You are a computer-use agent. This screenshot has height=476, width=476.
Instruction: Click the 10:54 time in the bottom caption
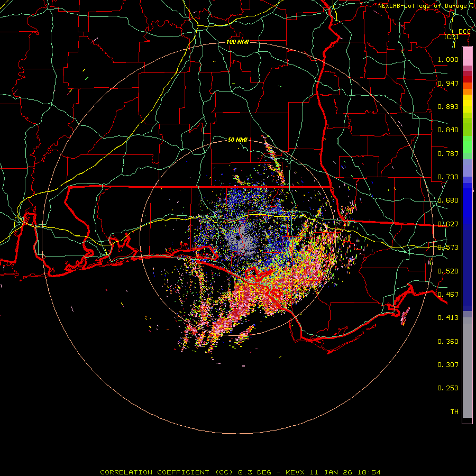point(369,472)
